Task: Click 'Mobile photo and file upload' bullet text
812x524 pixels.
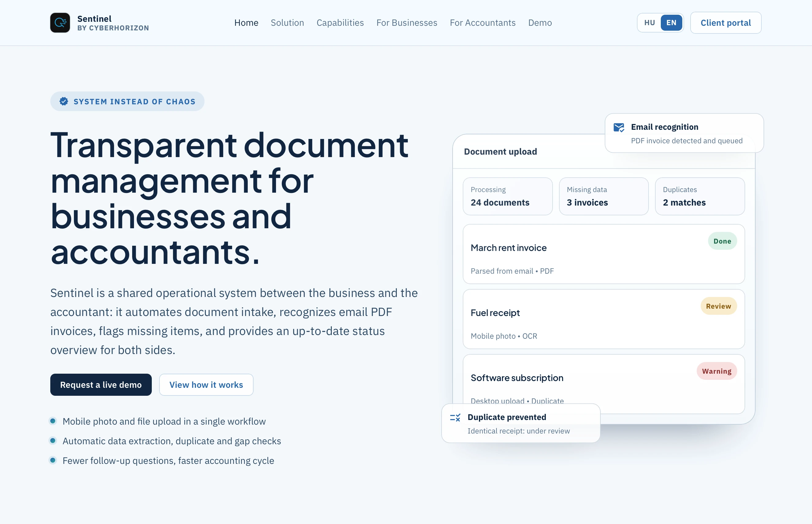Action: pyautogui.click(x=164, y=422)
